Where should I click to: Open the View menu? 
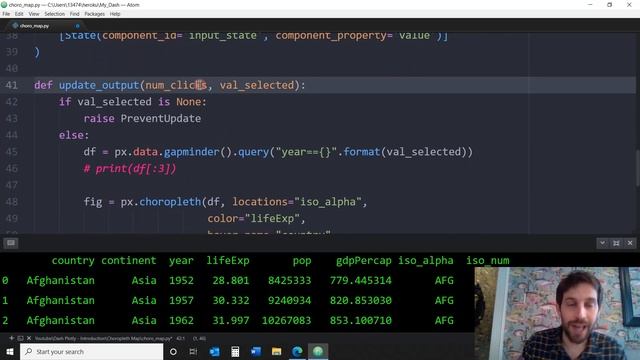(x=34, y=14)
